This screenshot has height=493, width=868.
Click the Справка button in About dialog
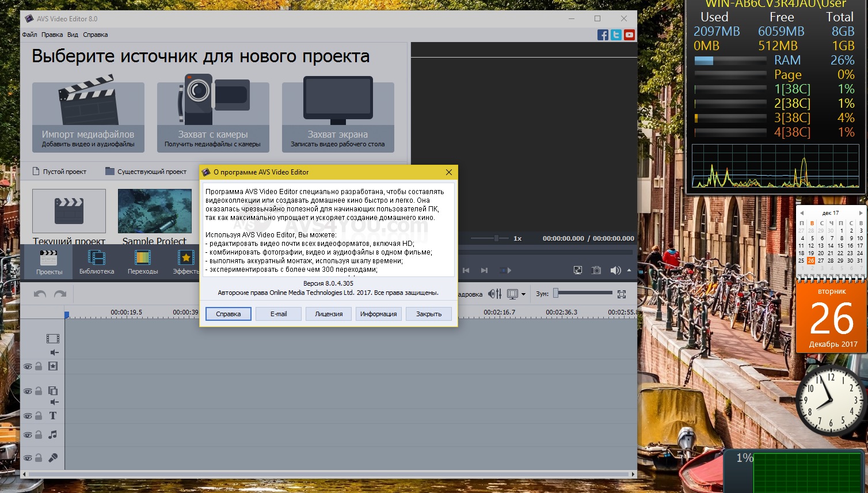229,314
